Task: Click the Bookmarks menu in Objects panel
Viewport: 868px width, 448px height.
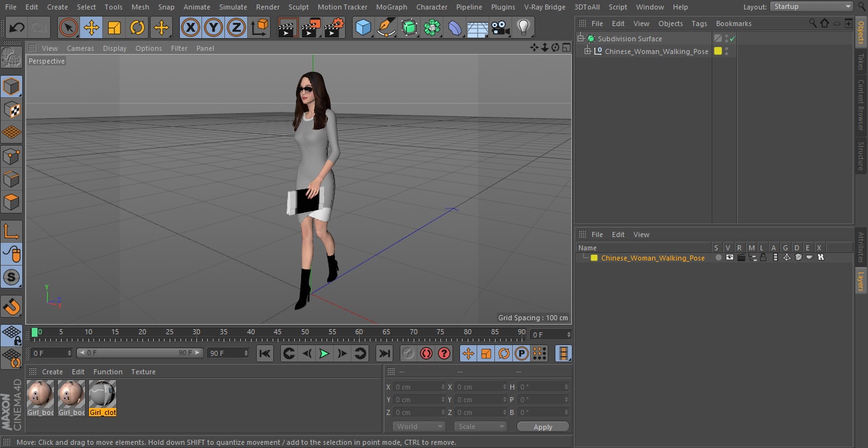Action: pos(734,24)
